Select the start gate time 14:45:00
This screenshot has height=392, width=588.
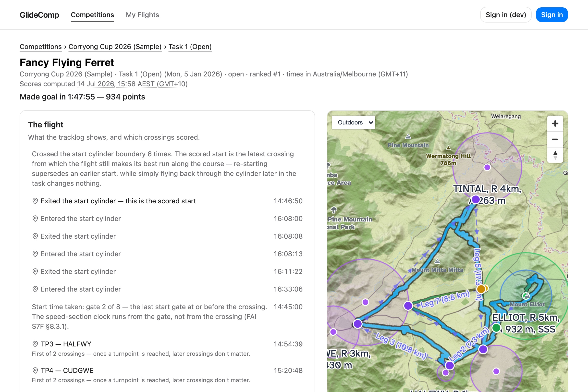click(x=288, y=307)
